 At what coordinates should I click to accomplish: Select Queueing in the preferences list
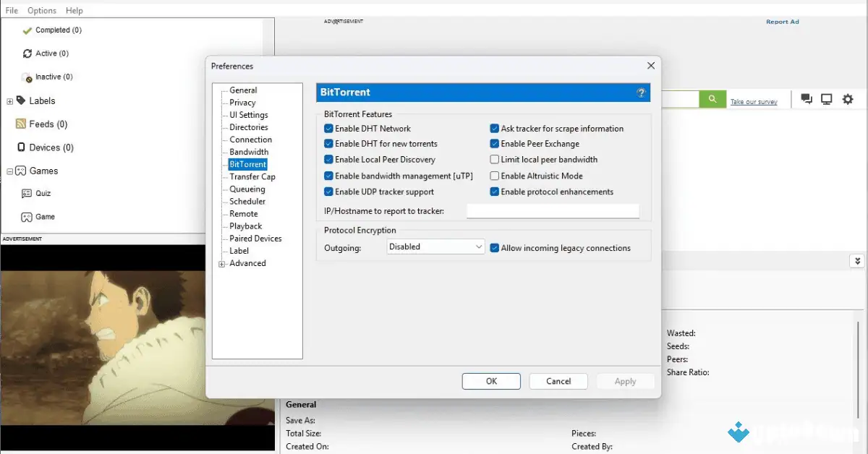point(249,189)
